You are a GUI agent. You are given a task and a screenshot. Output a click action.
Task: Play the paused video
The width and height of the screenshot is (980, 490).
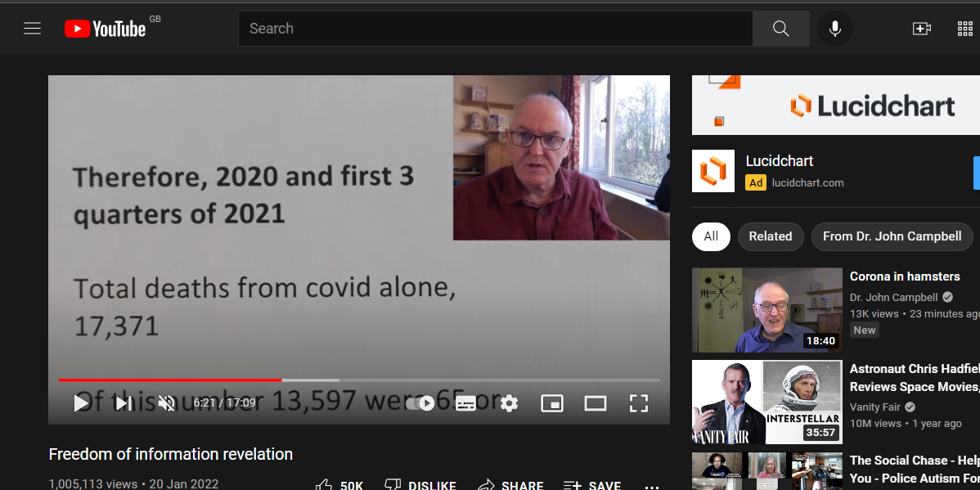(x=81, y=403)
